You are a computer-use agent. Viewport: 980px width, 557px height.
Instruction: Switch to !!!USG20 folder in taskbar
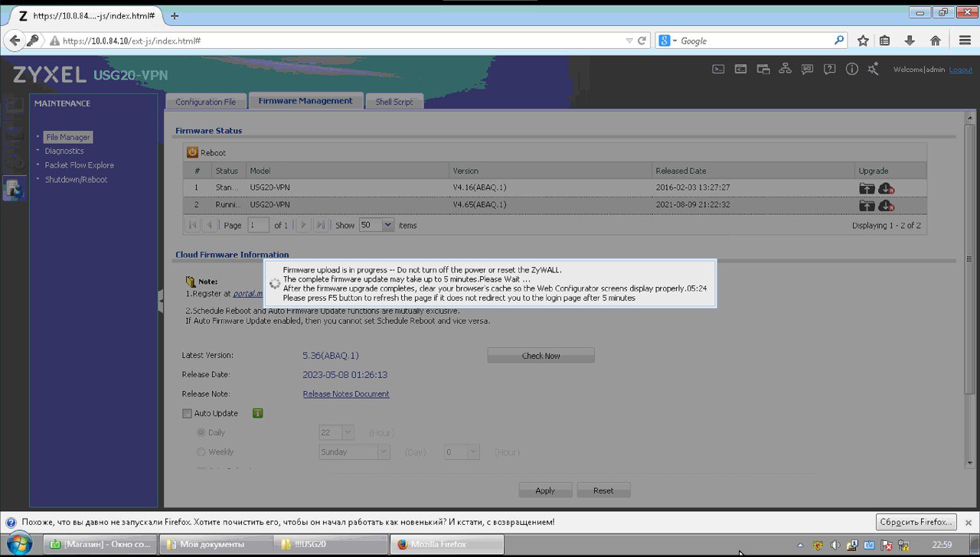(x=331, y=544)
